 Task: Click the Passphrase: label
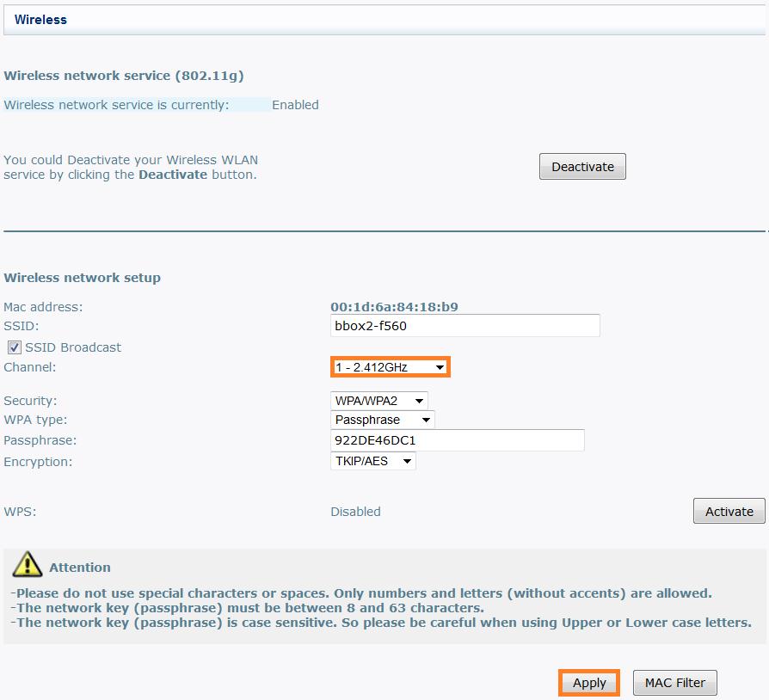point(40,440)
